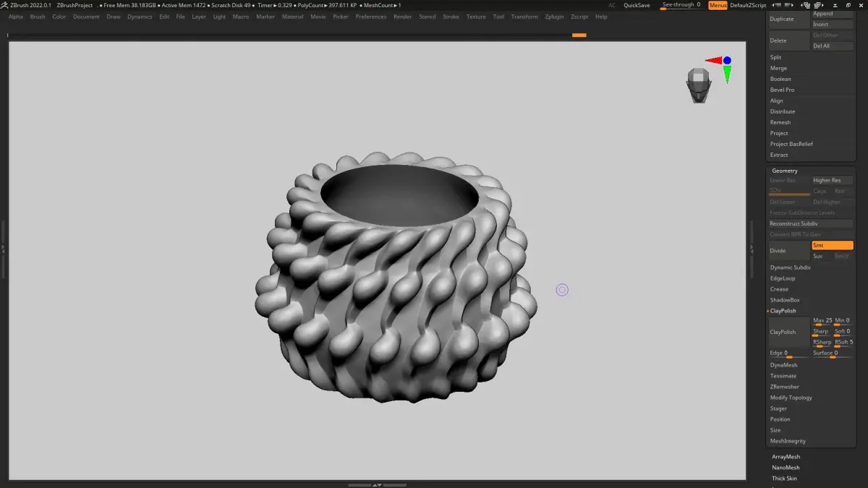Click the Append button

[x=833, y=14]
